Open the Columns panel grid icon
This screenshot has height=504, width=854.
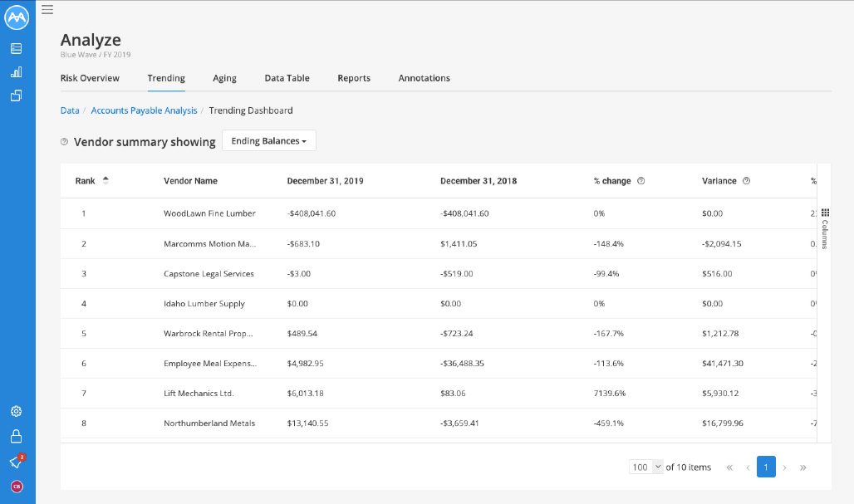(x=825, y=213)
